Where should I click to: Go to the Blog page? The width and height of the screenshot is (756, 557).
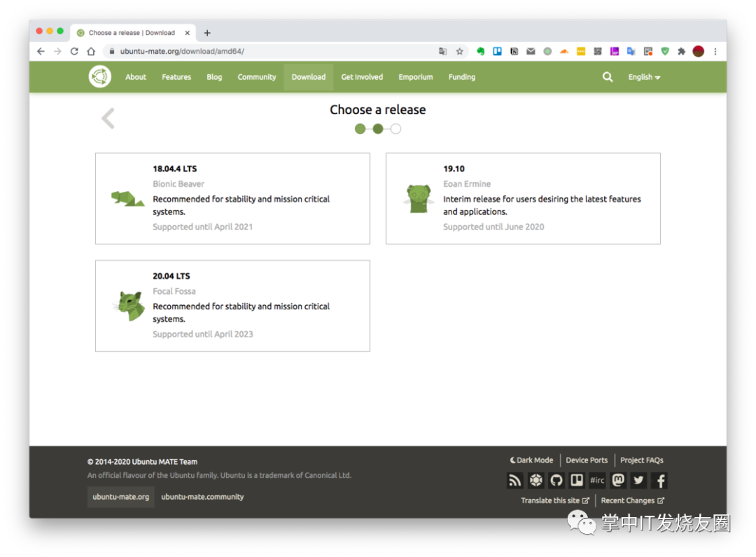[214, 77]
